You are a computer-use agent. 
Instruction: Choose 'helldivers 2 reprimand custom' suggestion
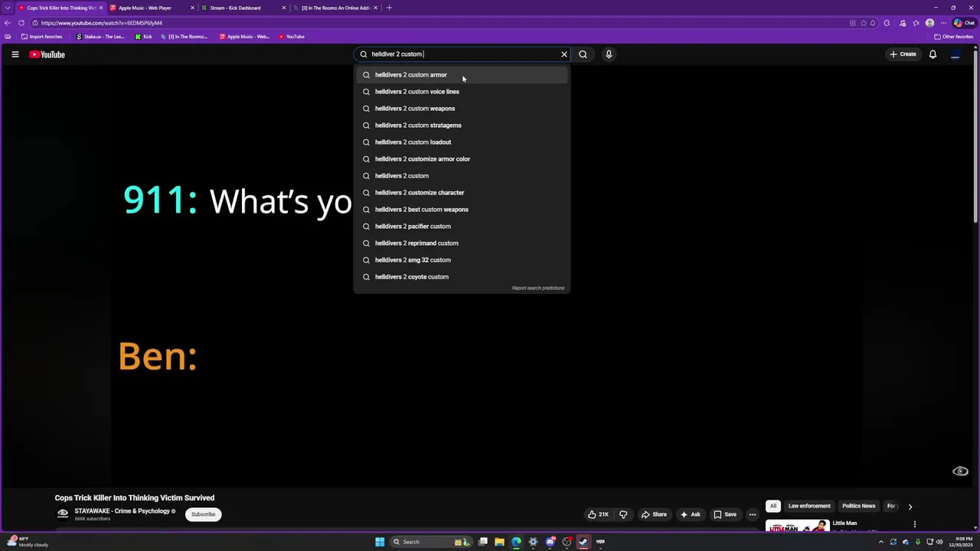coord(462,243)
